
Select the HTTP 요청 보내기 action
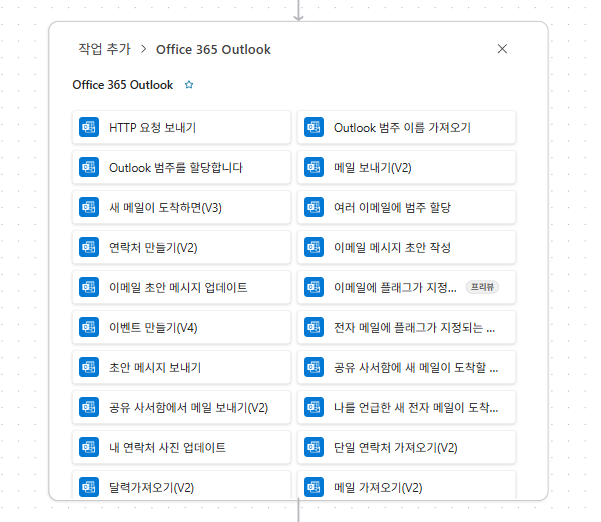pos(181,127)
